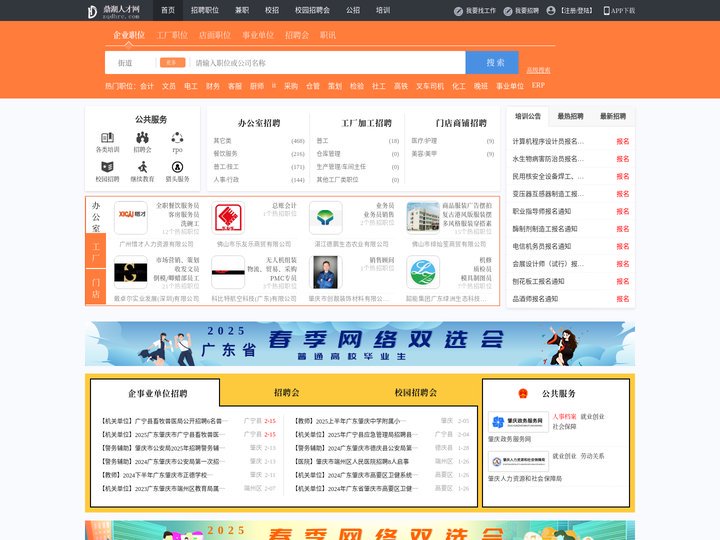Viewport: 720px width, 540px height.
Task: Click 劳动关系 link
Action: click(592, 456)
